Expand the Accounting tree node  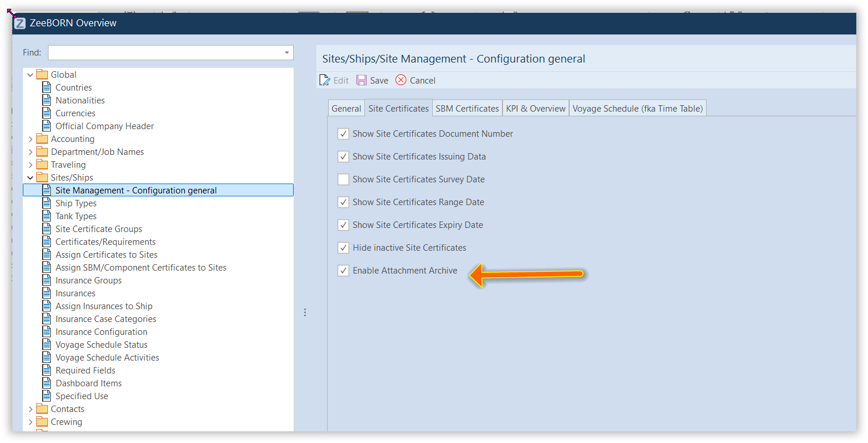click(x=30, y=139)
